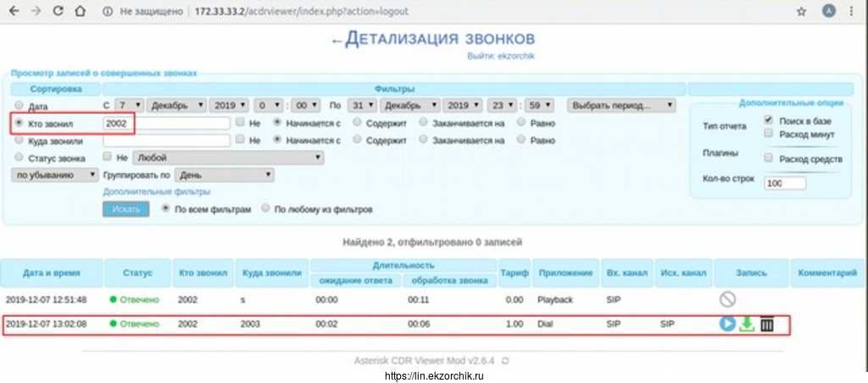Open the 'Выбрать период...' dropdown
Image resolution: width=868 pixels, height=383 pixels.
click(621, 106)
